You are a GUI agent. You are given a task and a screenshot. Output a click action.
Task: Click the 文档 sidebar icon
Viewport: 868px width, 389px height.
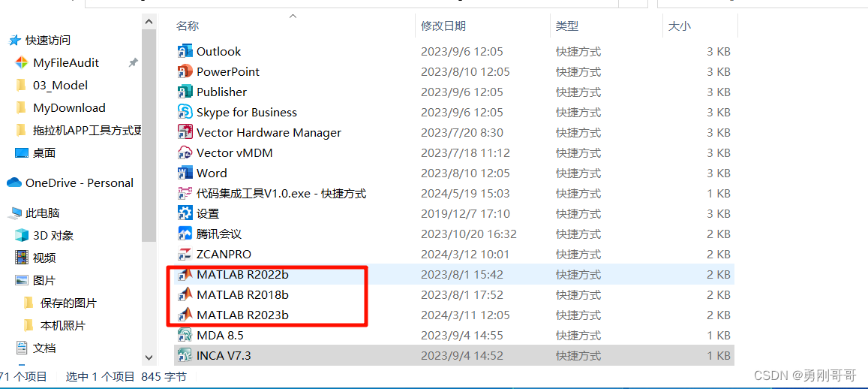click(x=22, y=348)
